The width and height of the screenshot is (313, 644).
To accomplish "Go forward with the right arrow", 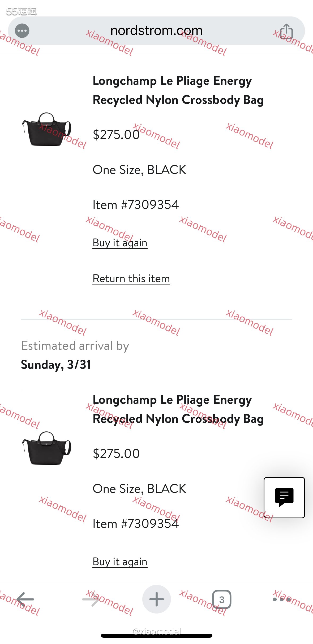I will 91,599.
